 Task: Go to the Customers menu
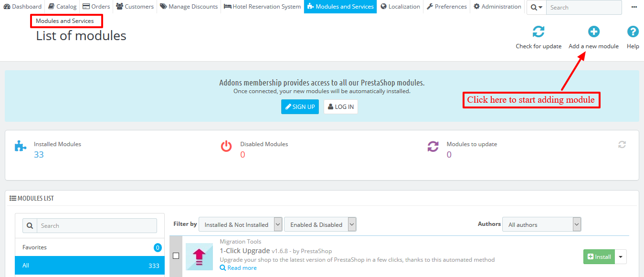click(135, 7)
